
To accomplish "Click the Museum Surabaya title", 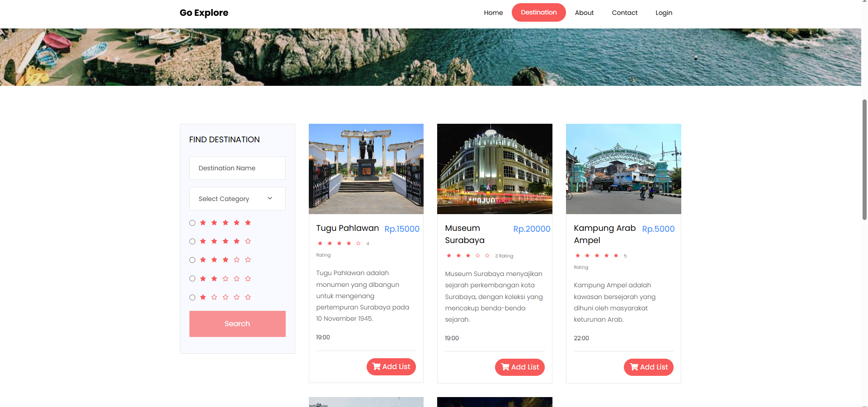I will [x=465, y=234].
